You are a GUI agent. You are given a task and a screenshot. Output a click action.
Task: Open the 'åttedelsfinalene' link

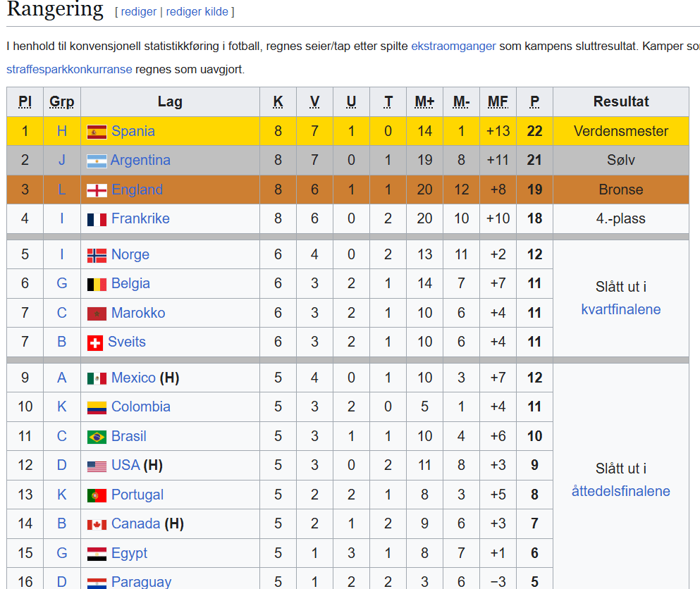[x=620, y=491]
